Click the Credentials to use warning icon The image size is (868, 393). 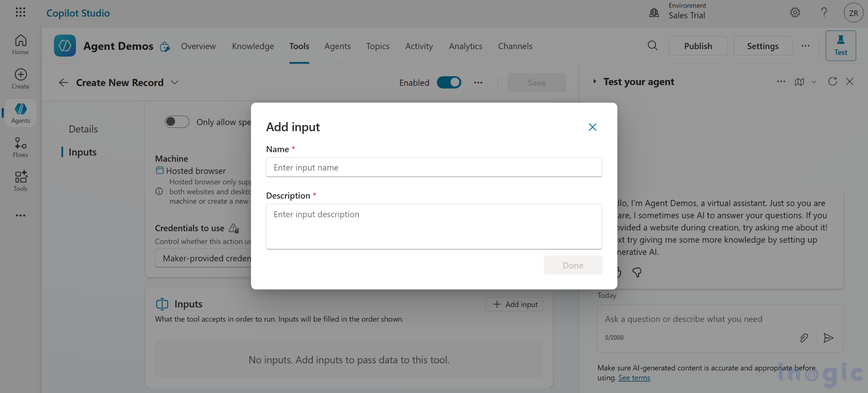[234, 228]
